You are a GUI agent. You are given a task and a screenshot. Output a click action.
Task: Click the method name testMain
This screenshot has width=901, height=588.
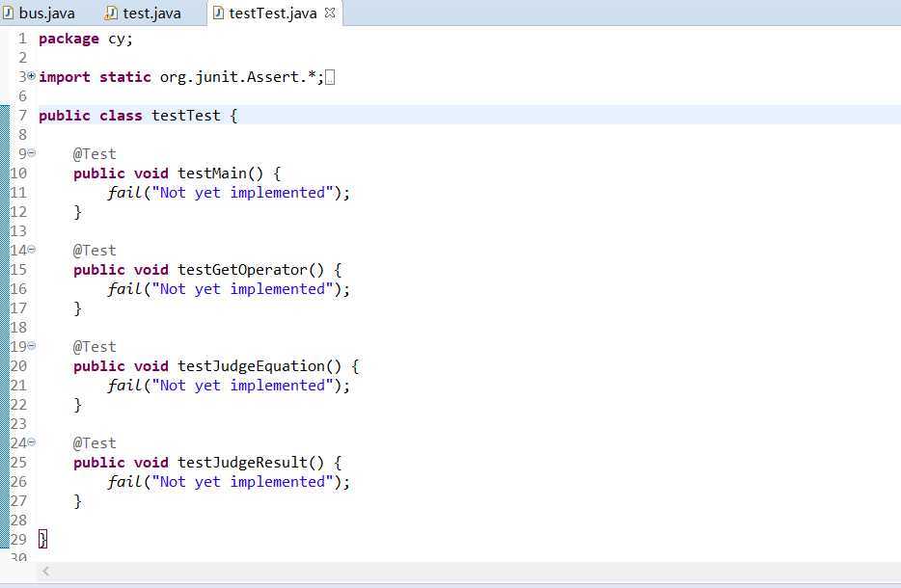pos(212,173)
